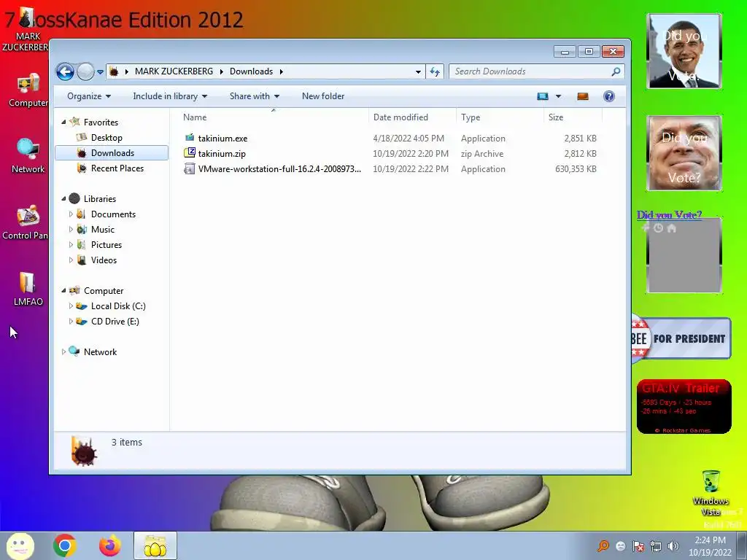Collapse the Favorites section
Viewport: 747px width, 560px height.
pyautogui.click(x=63, y=122)
